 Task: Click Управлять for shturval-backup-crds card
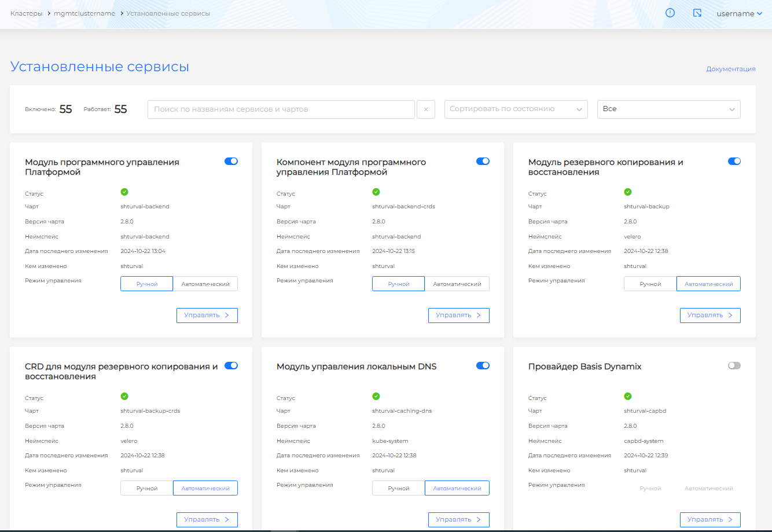207,520
